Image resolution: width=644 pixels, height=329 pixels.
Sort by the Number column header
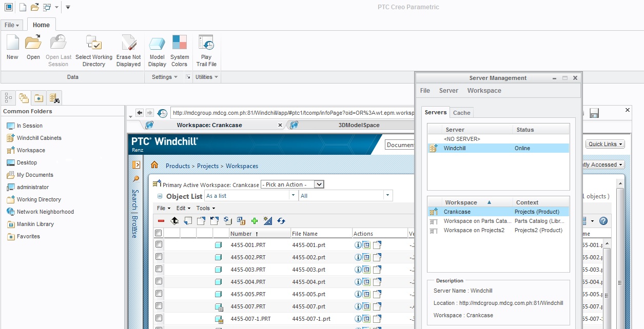[259, 234]
